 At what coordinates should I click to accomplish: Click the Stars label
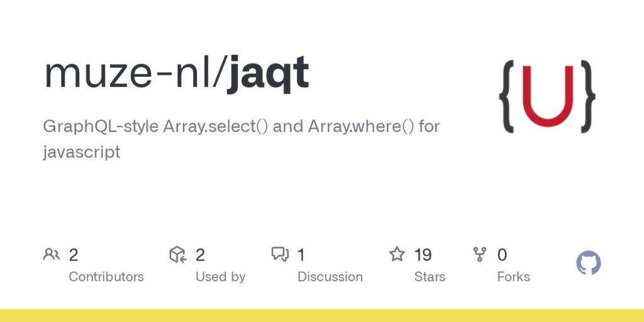click(430, 277)
